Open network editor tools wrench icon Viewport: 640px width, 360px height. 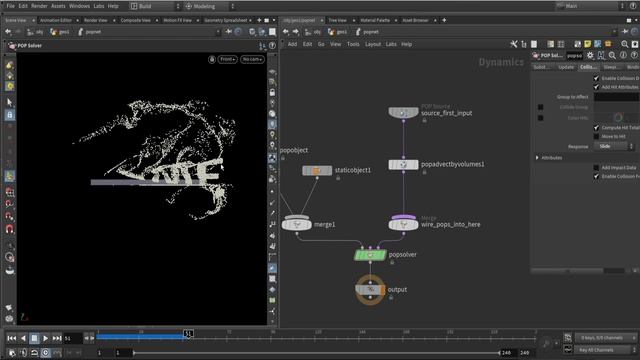[x=513, y=44]
